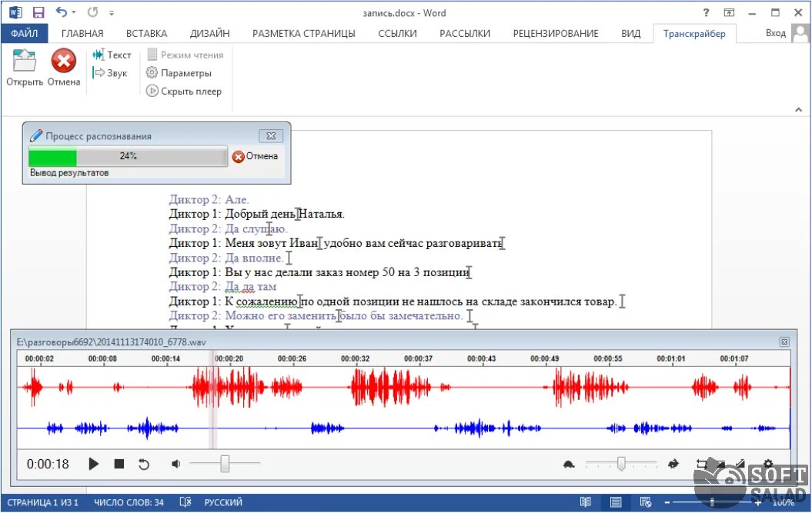This screenshot has width=812, height=513.
Task: Click line 'Диктор 1: Добрый день Наталья.'
Action: click(256, 214)
